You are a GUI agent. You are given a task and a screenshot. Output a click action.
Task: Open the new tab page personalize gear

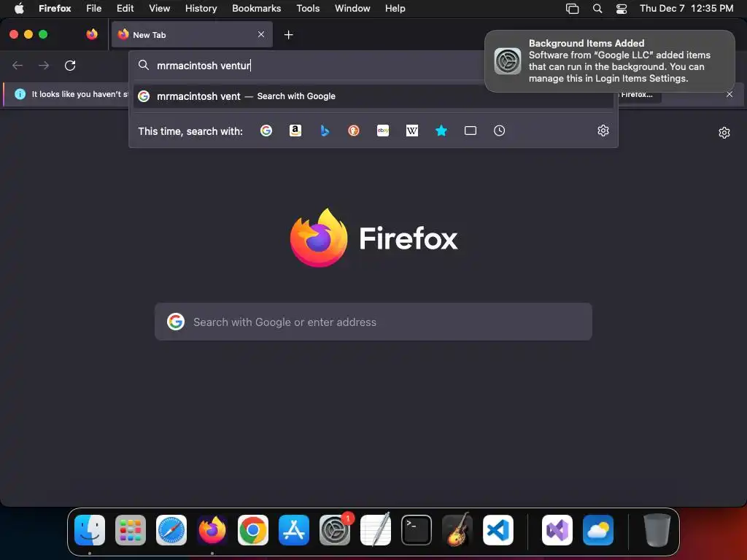724,133
